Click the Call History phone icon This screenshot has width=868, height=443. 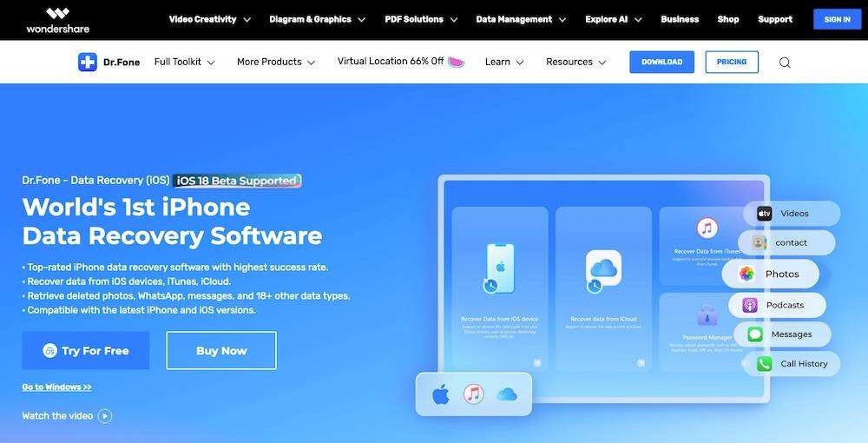(765, 364)
